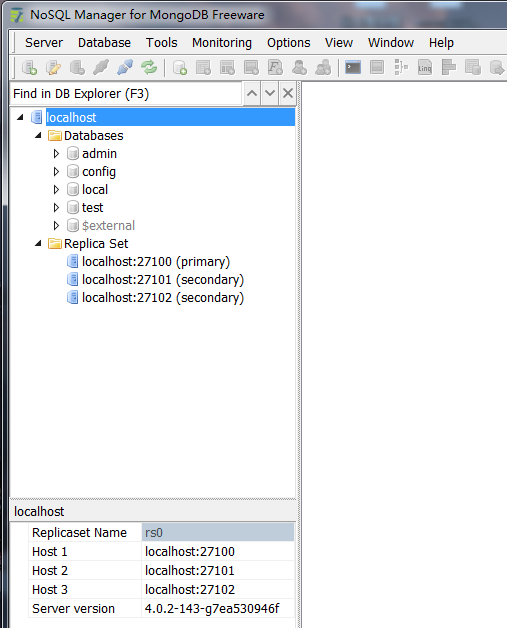Screen dimensions: 507x628
Task: Select the localhost server tree item
Action: (x=171, y=117)
